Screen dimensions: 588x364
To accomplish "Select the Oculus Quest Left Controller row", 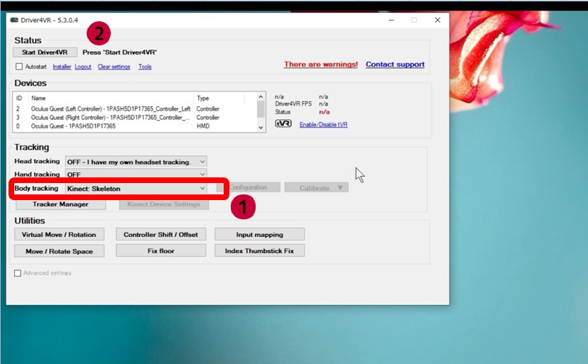I will point(135,109).
